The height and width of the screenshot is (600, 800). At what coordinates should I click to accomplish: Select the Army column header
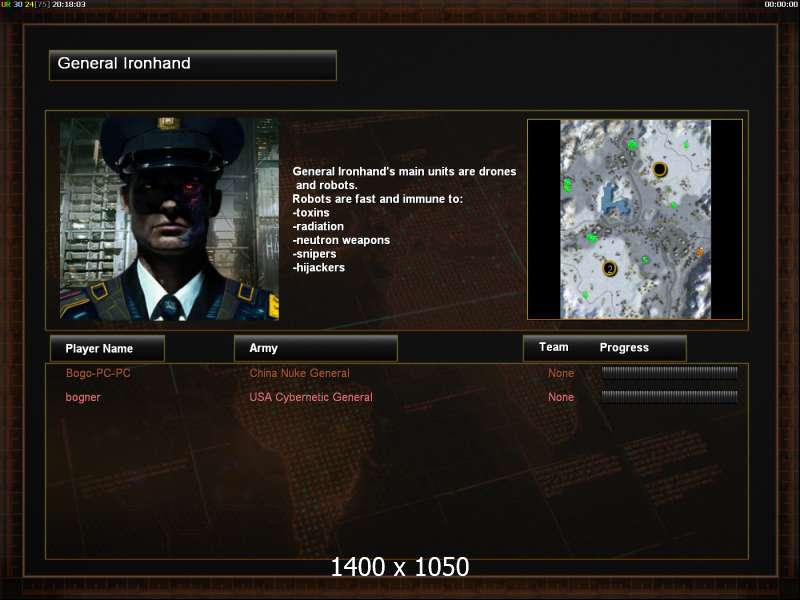316,348
